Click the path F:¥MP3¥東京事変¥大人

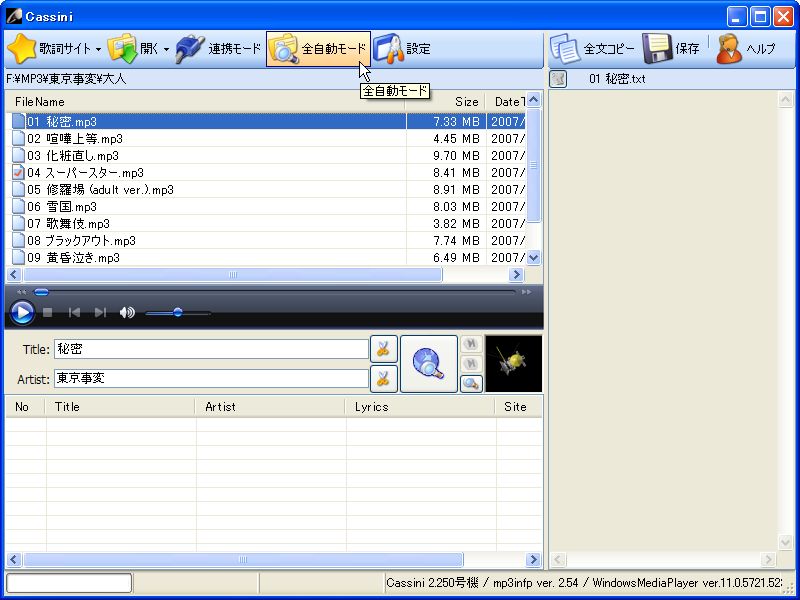click(66, 79)
